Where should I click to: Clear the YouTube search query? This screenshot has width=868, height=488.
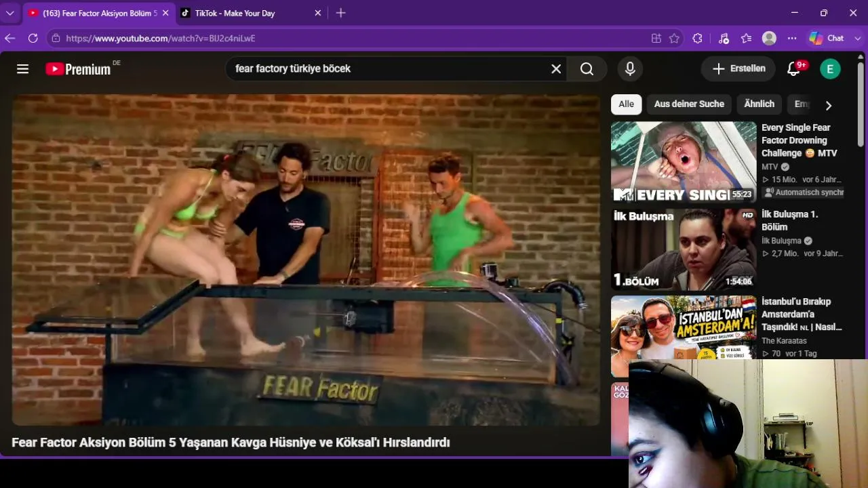click(x=556, y=68)
